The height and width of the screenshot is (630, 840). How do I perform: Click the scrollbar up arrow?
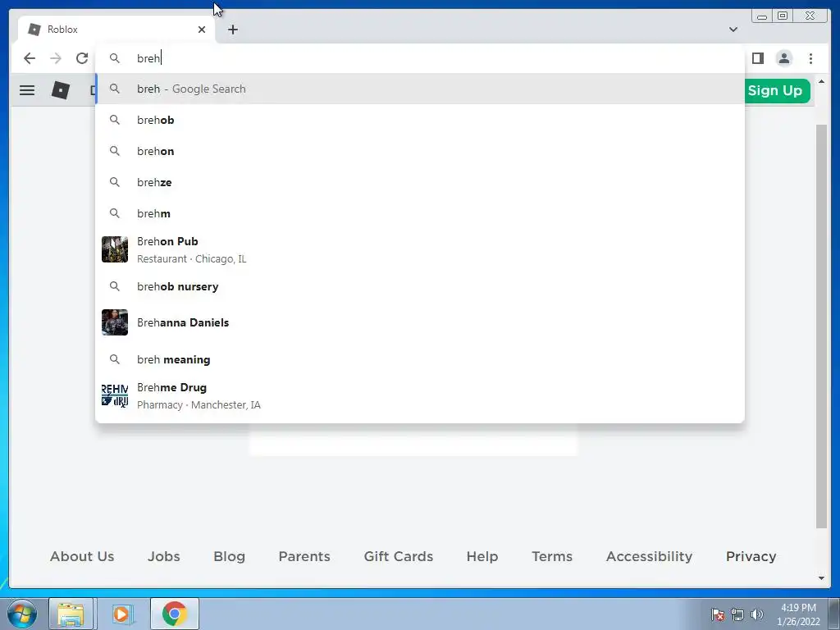coord(821,81)
